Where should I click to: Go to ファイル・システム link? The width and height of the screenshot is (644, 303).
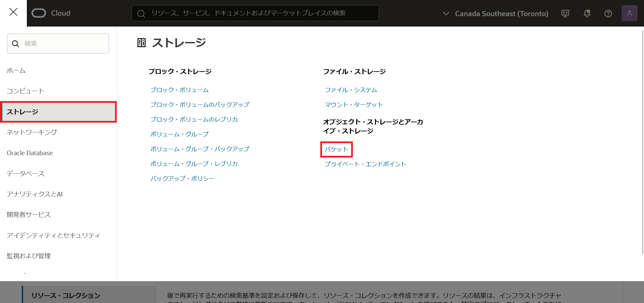coord(351,90)
